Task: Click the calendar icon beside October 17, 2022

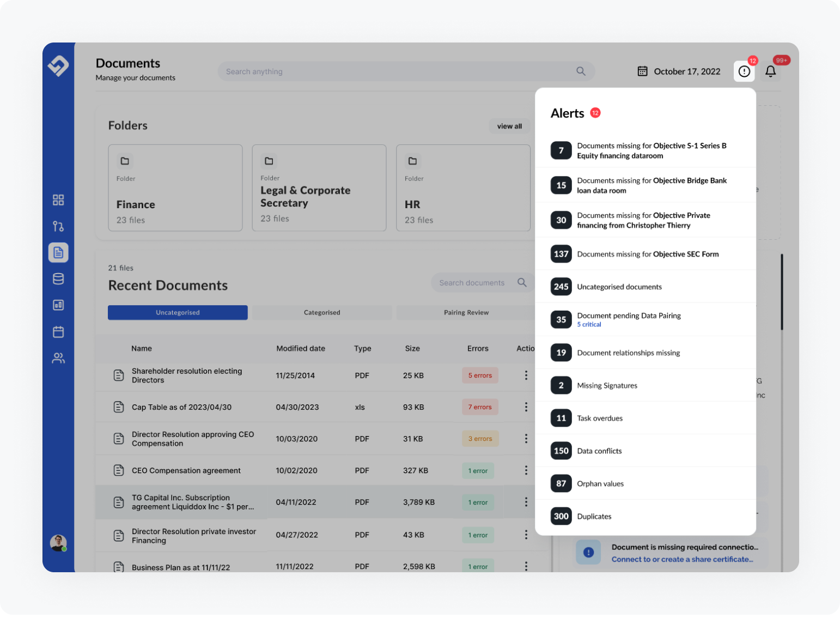Action: [643, 71]
